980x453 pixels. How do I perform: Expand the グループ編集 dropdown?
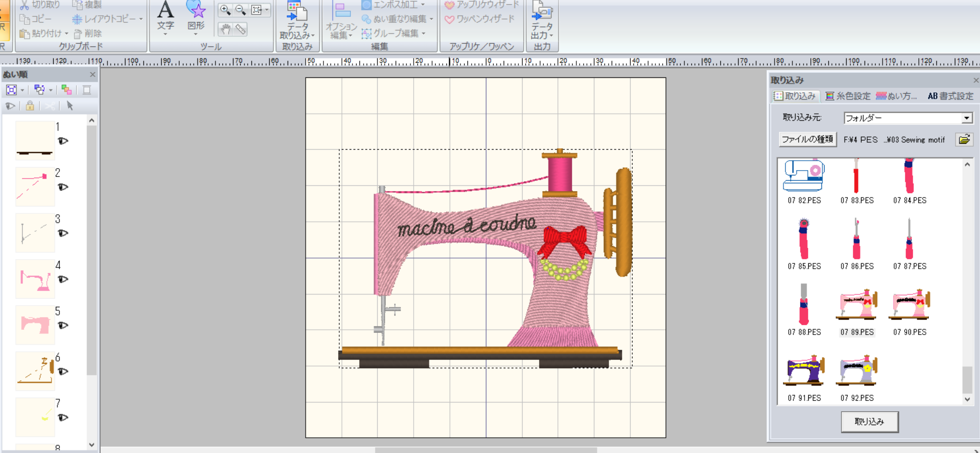click(424, 33)
